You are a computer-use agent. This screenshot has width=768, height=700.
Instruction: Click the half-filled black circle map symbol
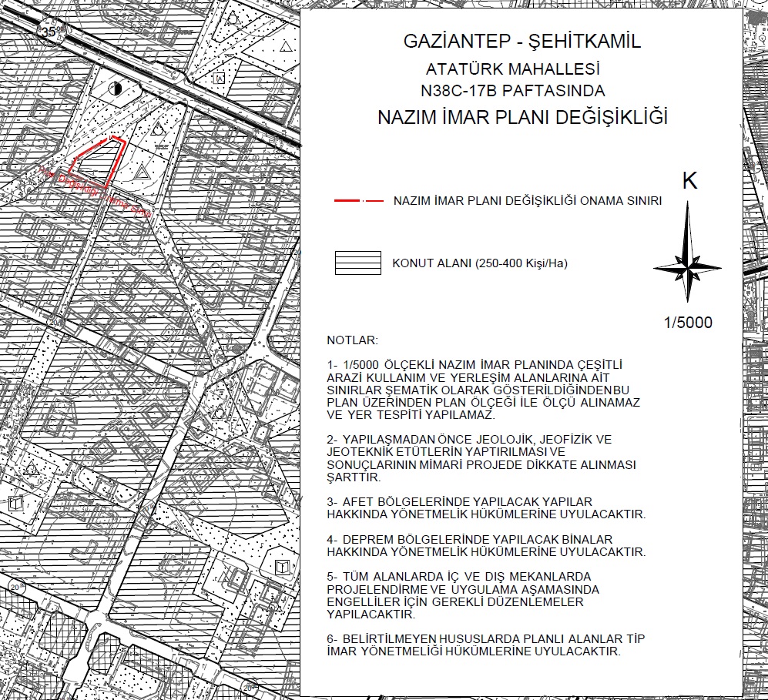pos(116,89)
